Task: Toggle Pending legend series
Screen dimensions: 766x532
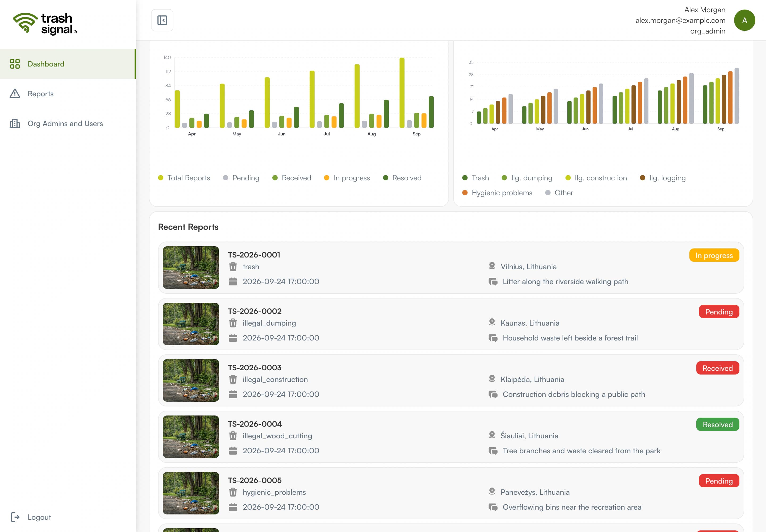Action: [x=241, y=178]
